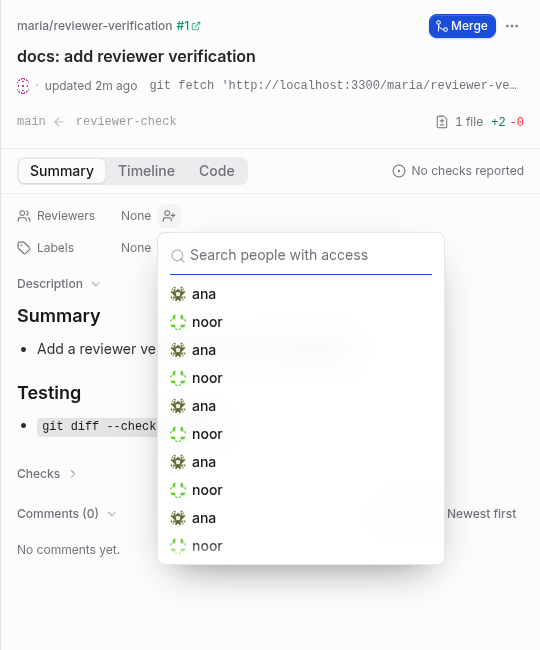Change the Newest first comment sort order
Image resolution: width=540 pixels, height=650 pixels.
482,514
